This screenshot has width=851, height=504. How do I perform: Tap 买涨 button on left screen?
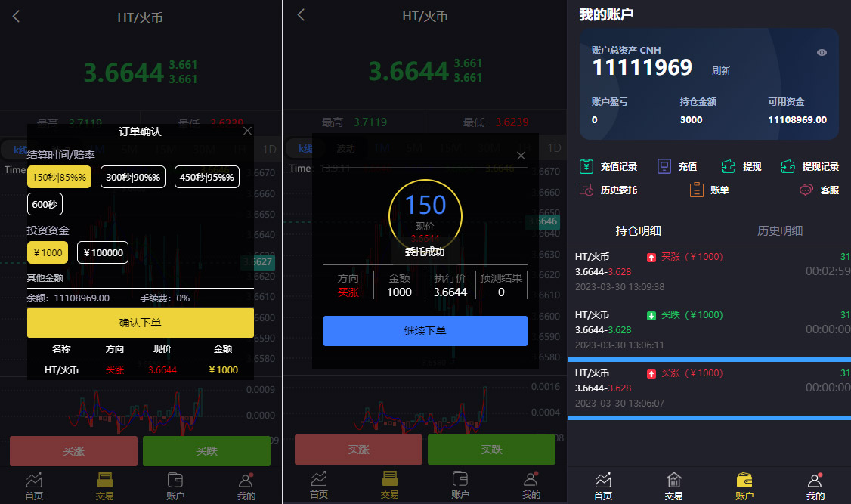click(x=73, y=451)
